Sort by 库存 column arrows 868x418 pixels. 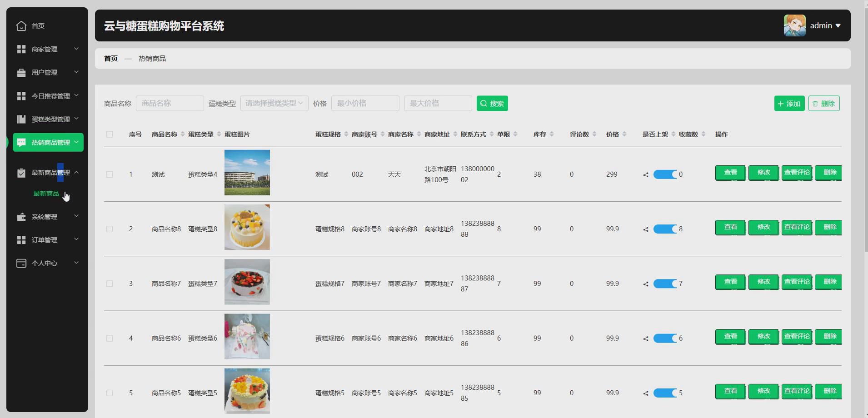point(552,134)
